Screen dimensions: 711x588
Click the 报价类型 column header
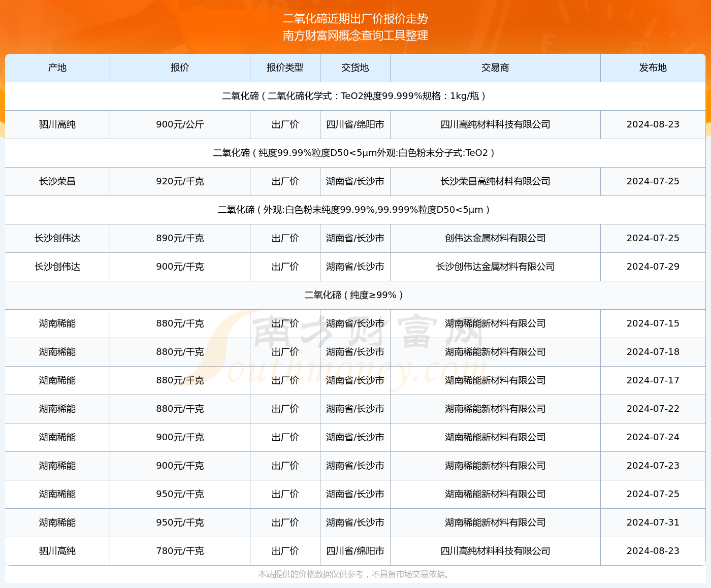285,68
